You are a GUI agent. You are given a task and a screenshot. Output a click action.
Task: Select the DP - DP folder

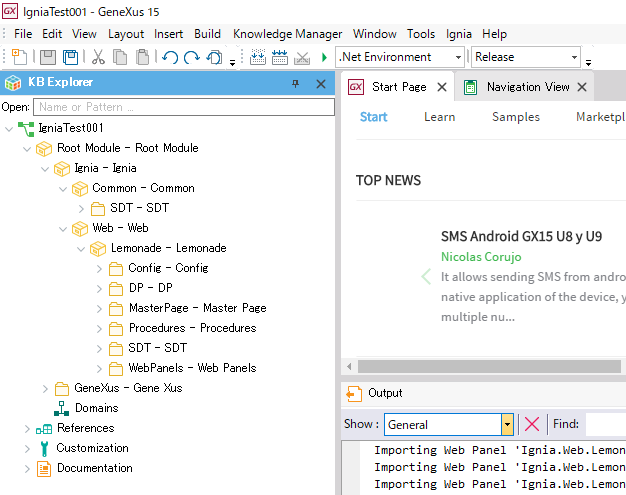pos(151,288)
